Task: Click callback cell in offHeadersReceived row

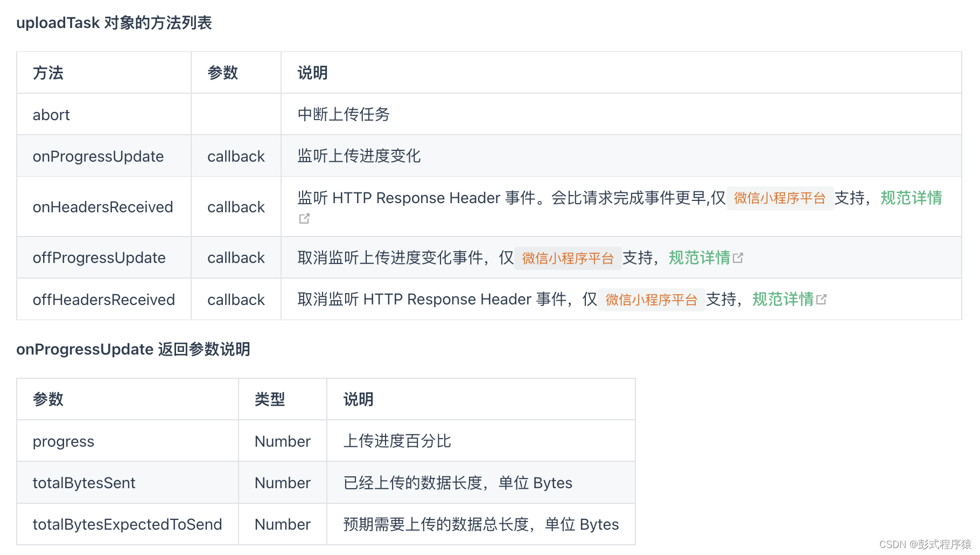Action: 236,300
